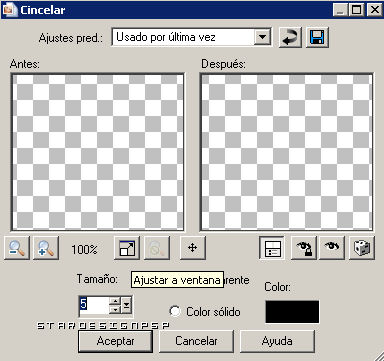Click the Aceptar button

click(115, 341)
